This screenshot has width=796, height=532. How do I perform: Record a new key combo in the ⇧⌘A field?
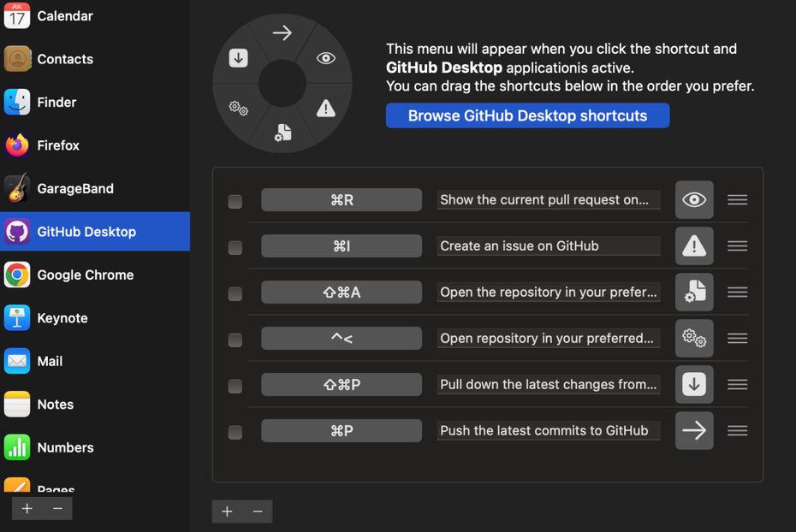[342, 293]
